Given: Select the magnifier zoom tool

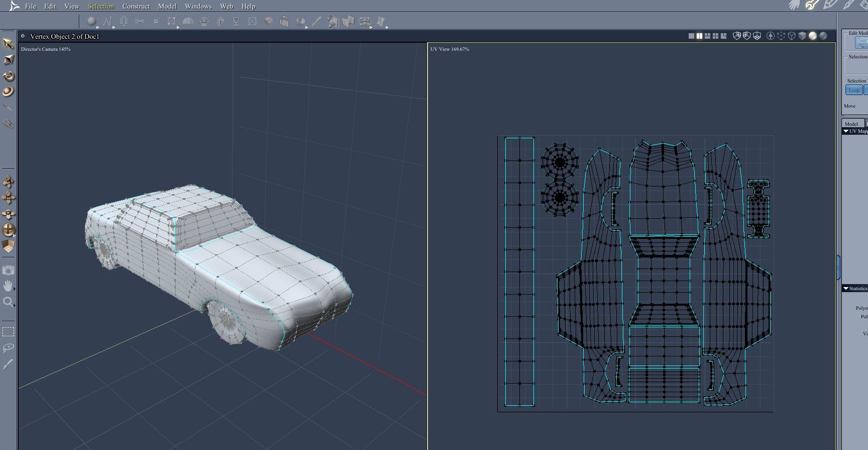Looking at the screenshot, I should (x=8, y=302).
